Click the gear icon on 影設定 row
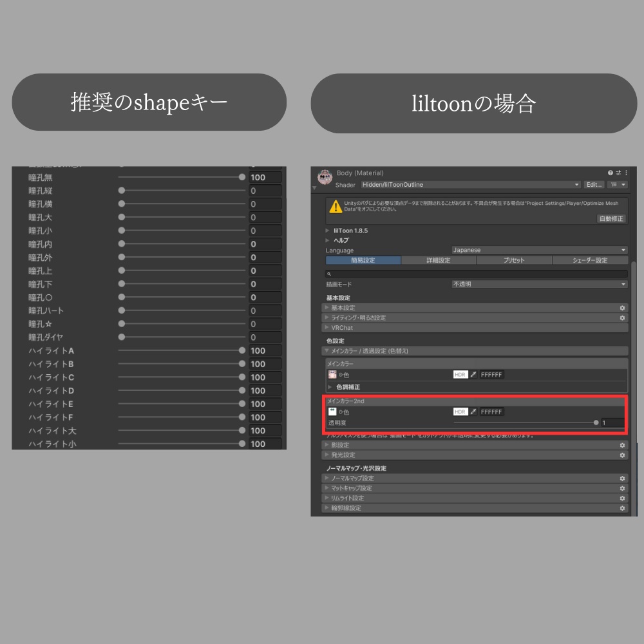Image resolution: width=644 pixels, height=644 pixels. pos(622,445)
